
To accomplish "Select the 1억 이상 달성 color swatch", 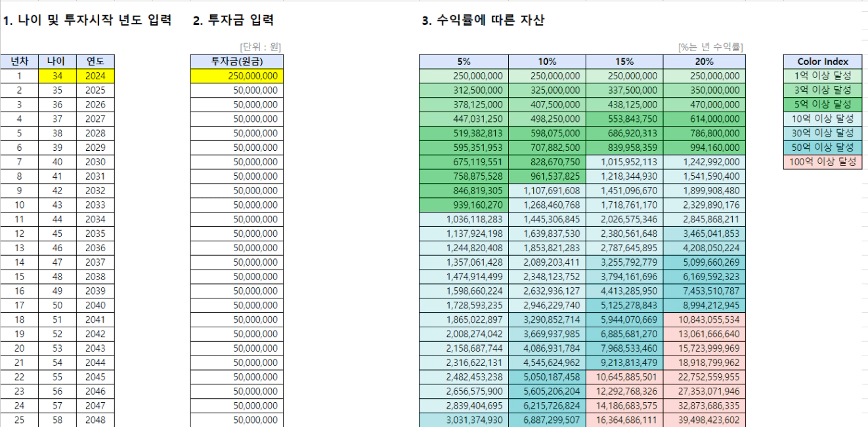I will (822, 75).
